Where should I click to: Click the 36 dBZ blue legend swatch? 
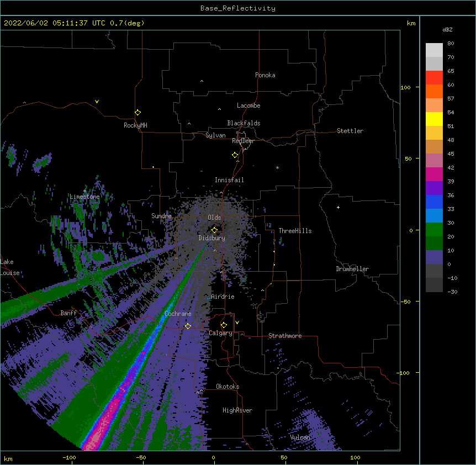point(434,202)
